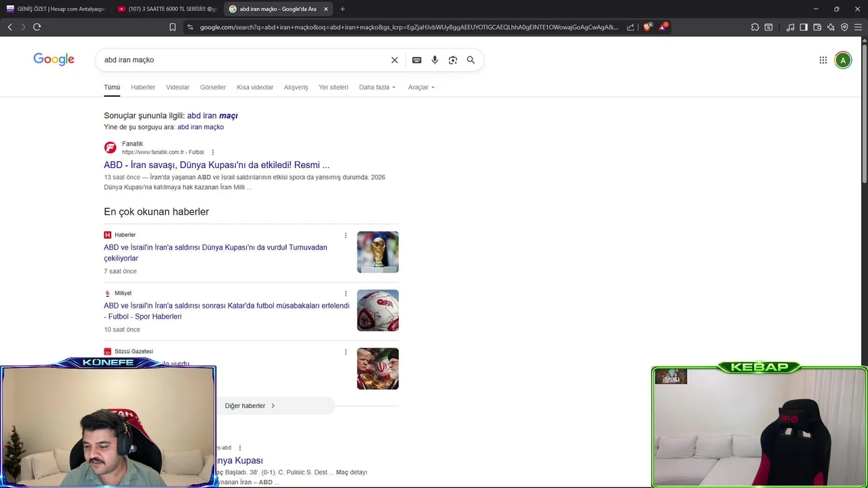Search by image with the lens icon
The image size is (868, 488).
click(x=453, y=60)
